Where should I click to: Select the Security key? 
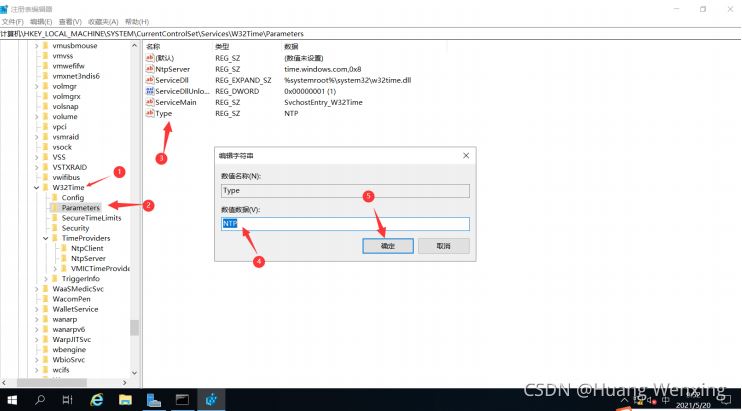pyautogui.click(x=75, y=228)
